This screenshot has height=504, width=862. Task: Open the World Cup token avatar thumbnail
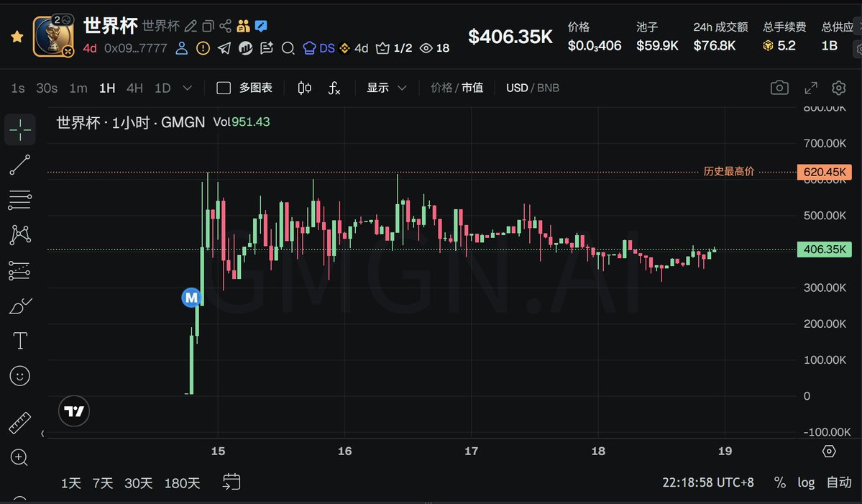click(53, 36)
